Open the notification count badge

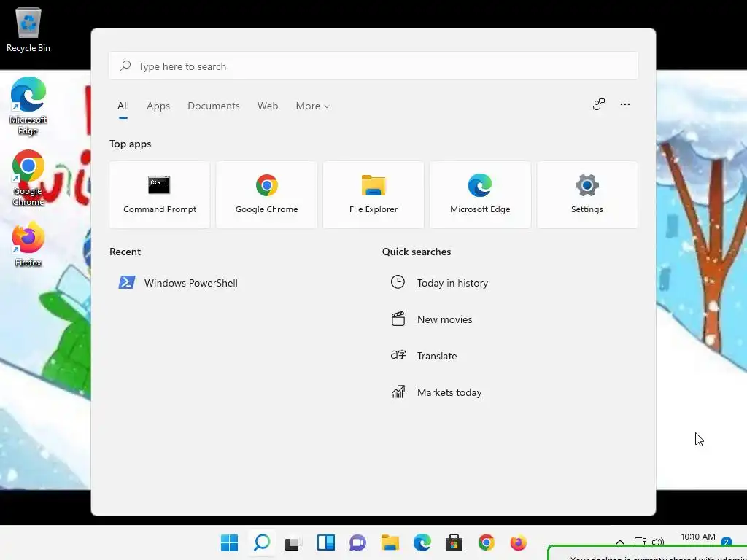(x=726, y=542)
